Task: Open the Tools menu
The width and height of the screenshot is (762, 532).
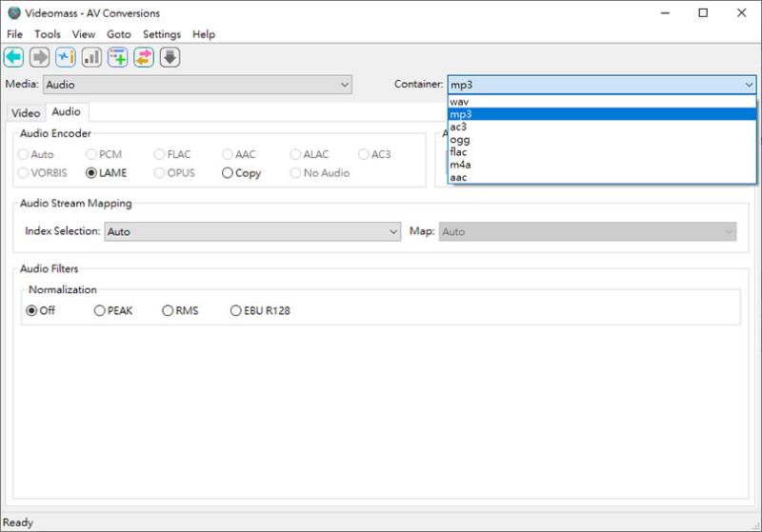Action: 47,34
